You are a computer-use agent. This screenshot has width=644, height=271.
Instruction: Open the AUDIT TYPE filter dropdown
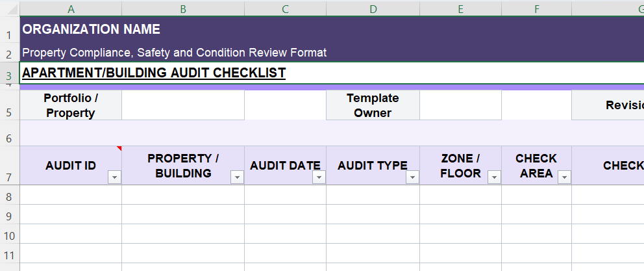click(412, 178)
